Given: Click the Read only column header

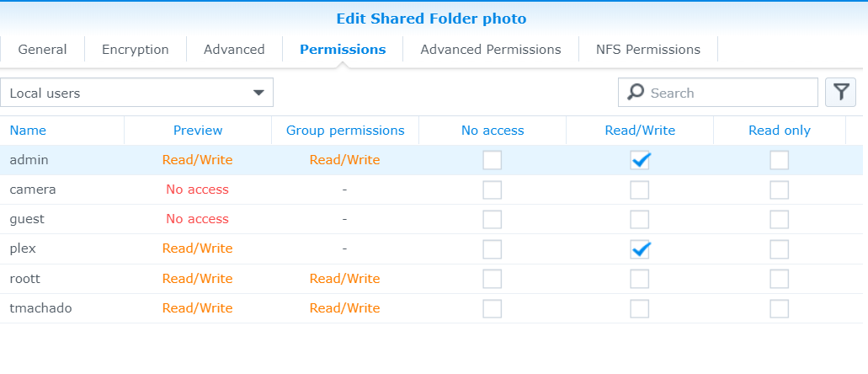Looking at the screenshot, I should tap(780, 131).
